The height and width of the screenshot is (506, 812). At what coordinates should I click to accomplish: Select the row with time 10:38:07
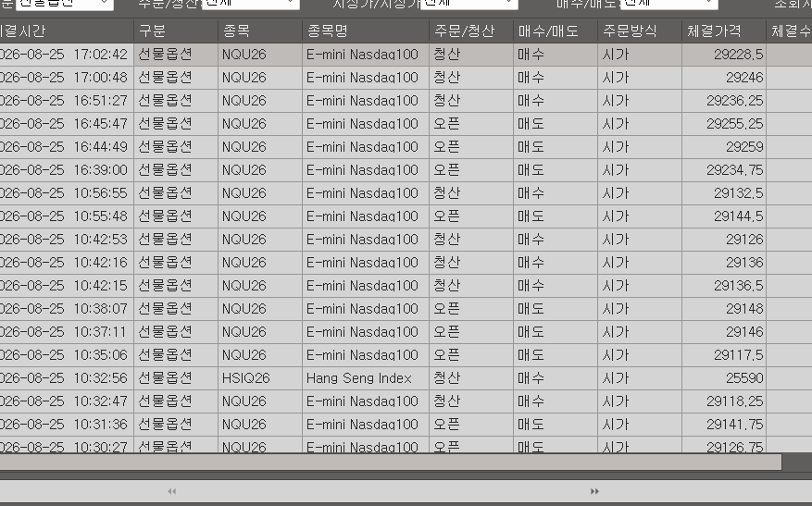[406, 309]
